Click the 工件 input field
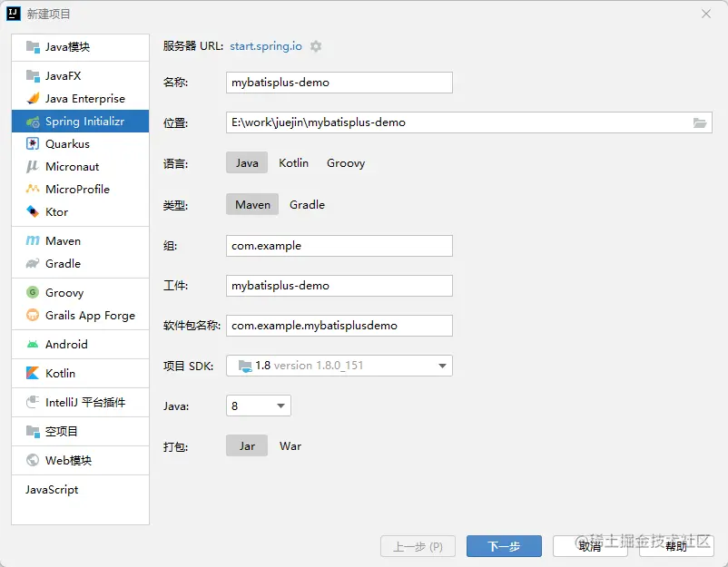Viewport: 728px width, 567px height. pos(339,286)
